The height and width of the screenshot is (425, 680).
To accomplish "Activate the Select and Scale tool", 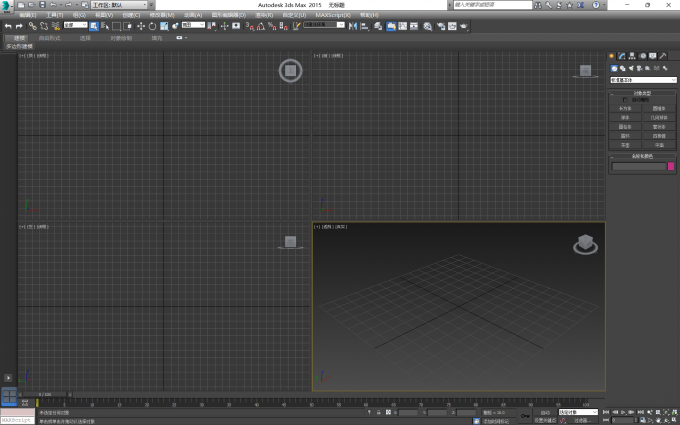I will [x=164, y=26].
